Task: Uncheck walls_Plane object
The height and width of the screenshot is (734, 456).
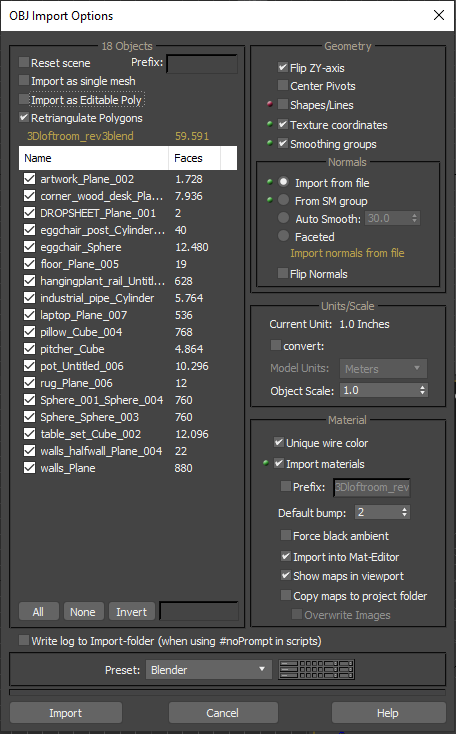Action: tap(29, 468)
